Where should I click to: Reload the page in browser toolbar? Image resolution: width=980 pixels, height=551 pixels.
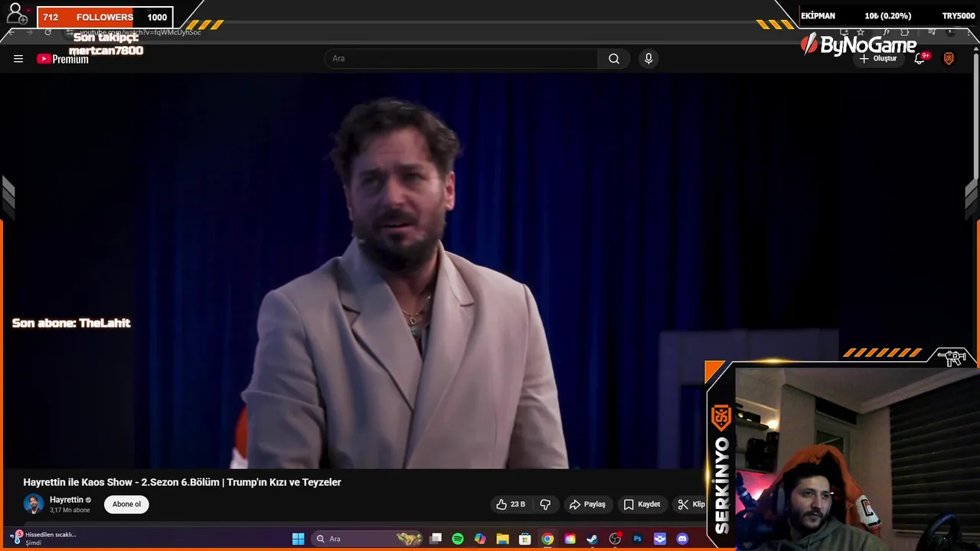tap(47, 32)
